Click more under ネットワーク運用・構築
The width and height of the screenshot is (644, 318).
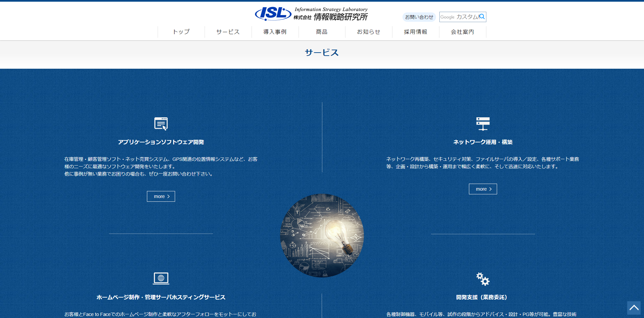tap(483, 189)
